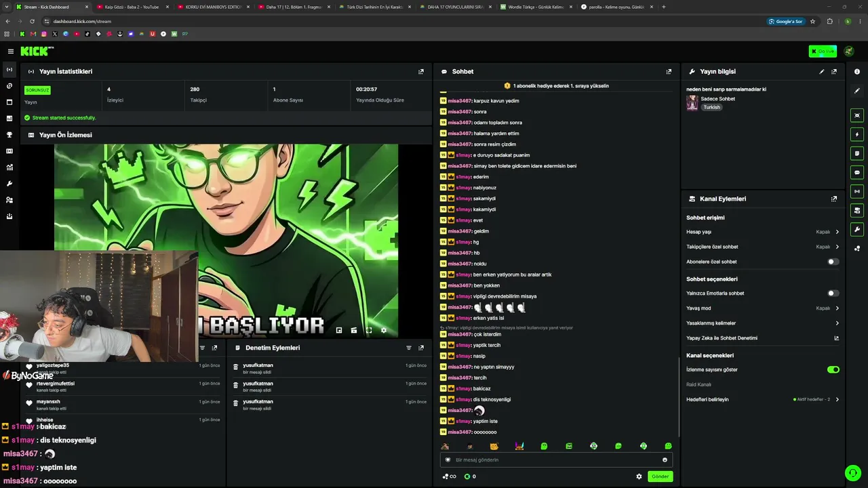Open the Kick hamburger menu
Image resolution: width=868 pixels, height=488 pixels.
click(x=11, y=51)
